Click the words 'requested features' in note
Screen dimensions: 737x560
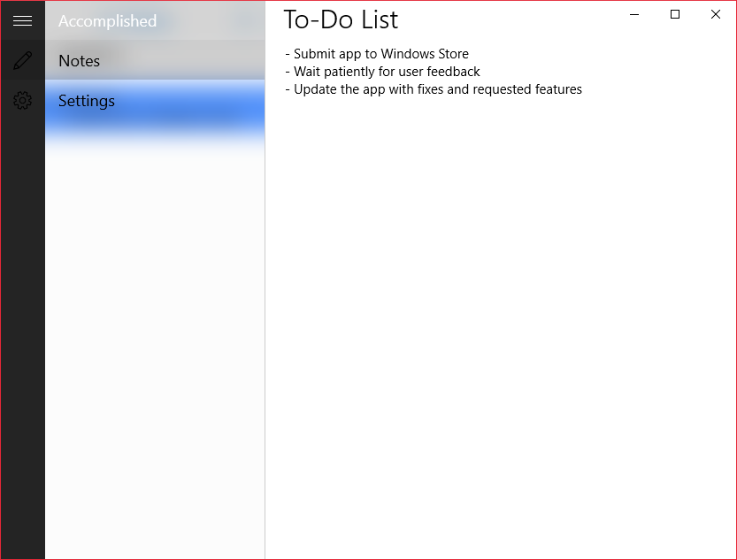pos(527,89)
